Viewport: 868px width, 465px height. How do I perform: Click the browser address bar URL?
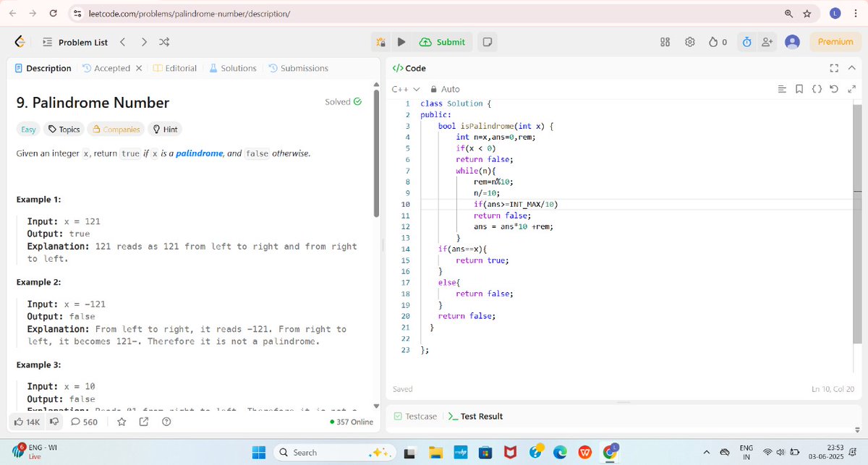tap(190, 14)
